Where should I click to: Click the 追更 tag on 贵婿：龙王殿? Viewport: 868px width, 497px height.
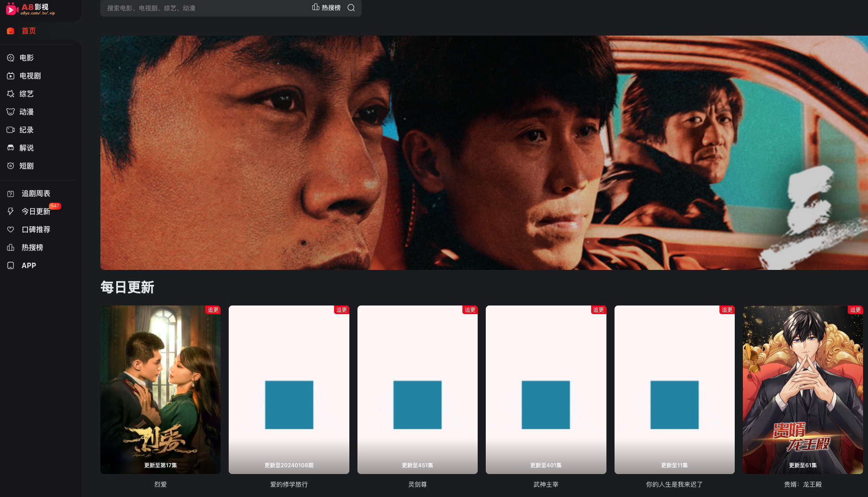point(855,310)
